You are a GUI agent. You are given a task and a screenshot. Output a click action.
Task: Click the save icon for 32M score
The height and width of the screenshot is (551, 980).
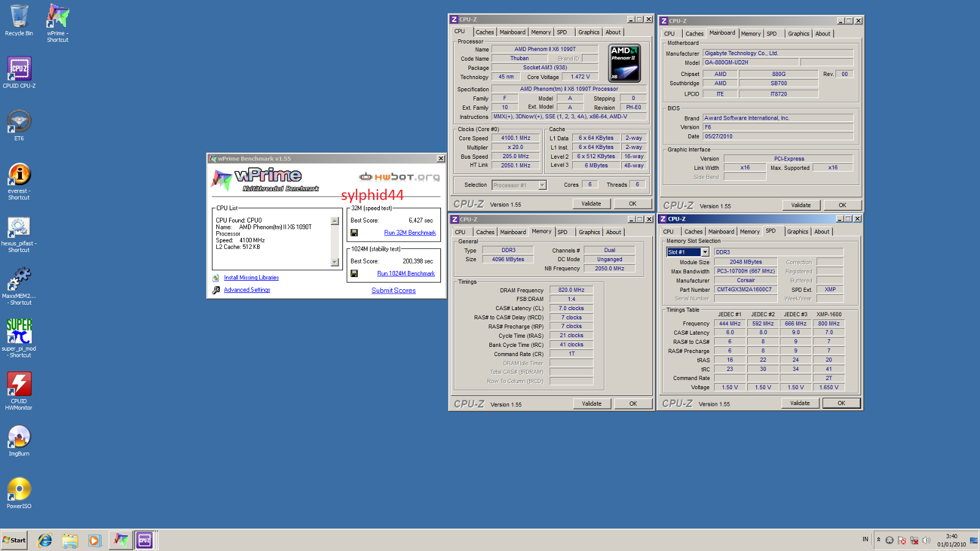(354, 233)
